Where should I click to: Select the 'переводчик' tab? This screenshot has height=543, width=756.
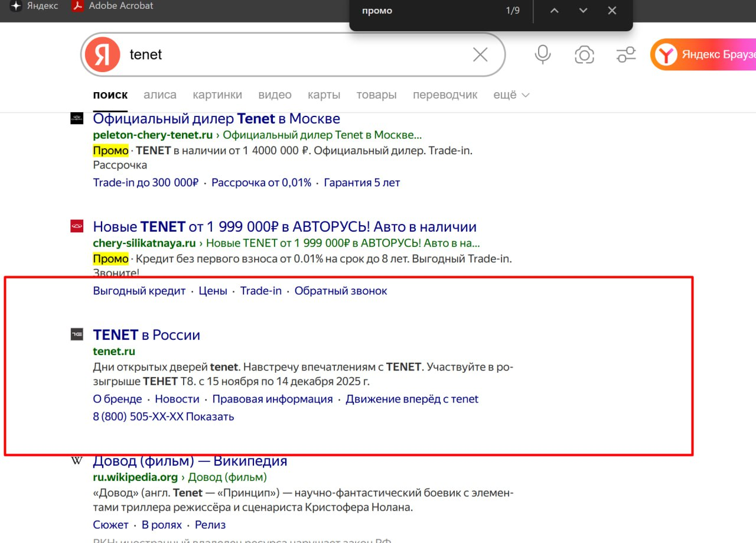pyautogui.click(x=445, y=95)
